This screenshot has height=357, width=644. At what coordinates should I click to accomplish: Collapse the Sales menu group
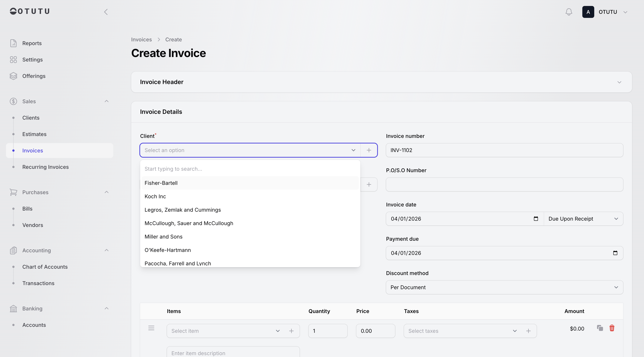107,101
